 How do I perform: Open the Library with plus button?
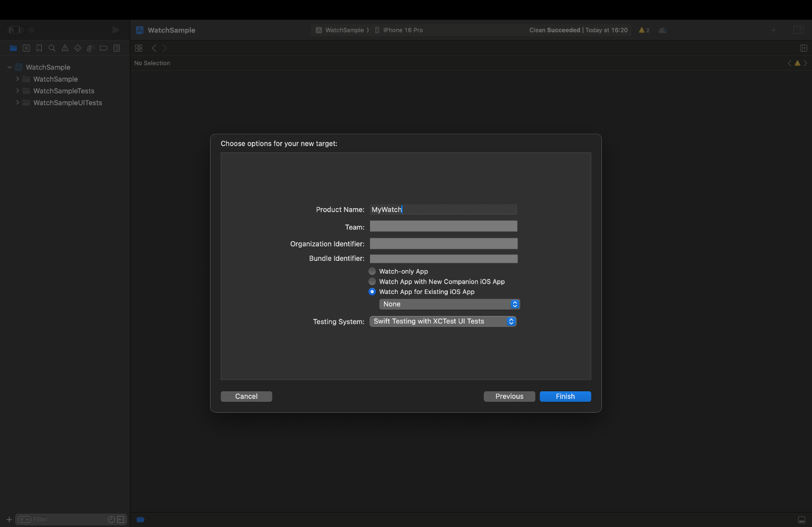point(774,30)
